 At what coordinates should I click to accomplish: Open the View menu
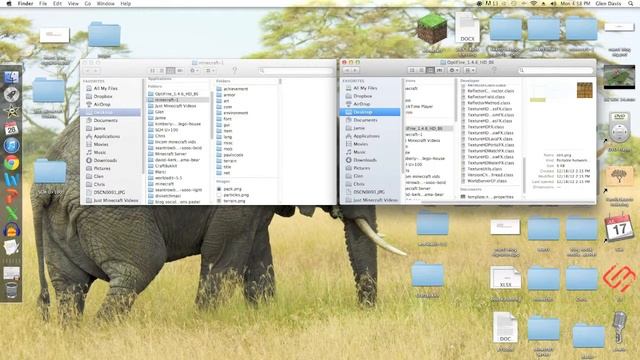(73, 3)
